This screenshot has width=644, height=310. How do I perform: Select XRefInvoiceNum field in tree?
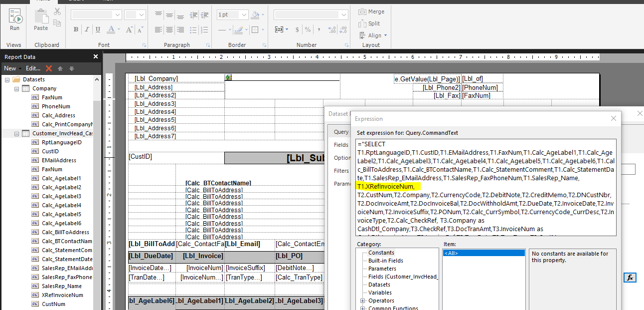(62, 295)
